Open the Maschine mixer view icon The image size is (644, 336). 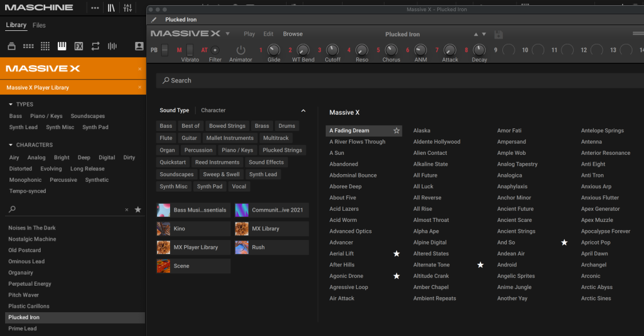tap(128, 8)
